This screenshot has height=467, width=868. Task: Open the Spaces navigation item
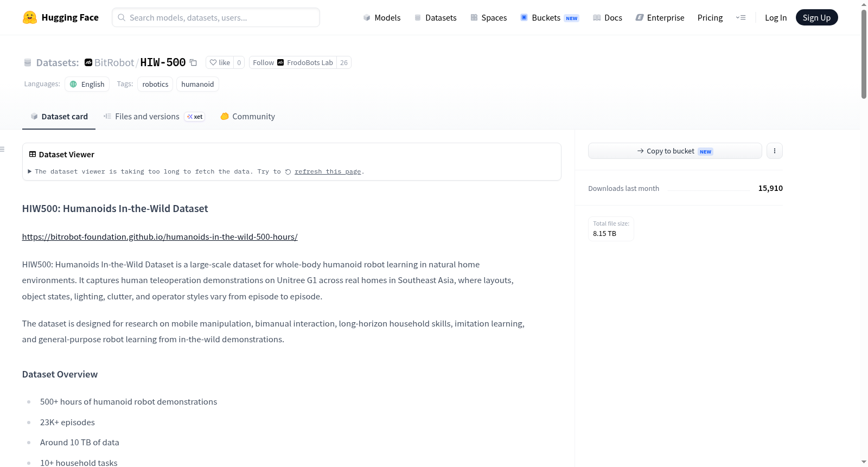click(489, 17)
